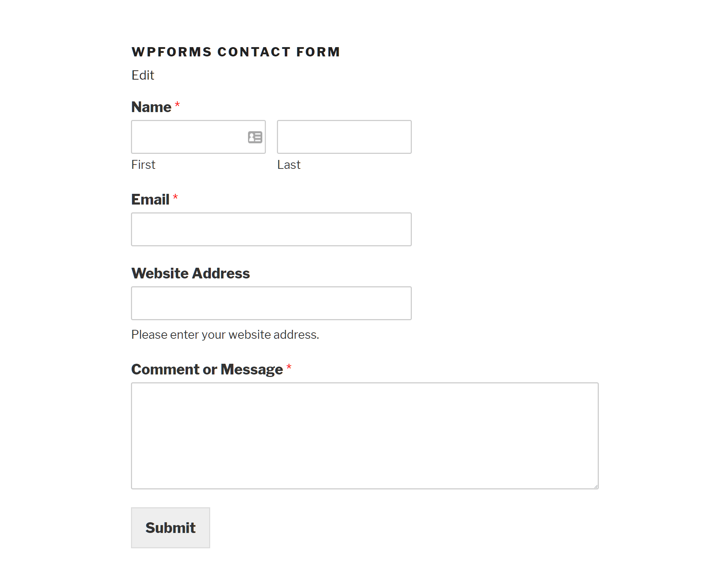728x584 pixels.
Task: Click the Email required input field
Action: point(271,229)
